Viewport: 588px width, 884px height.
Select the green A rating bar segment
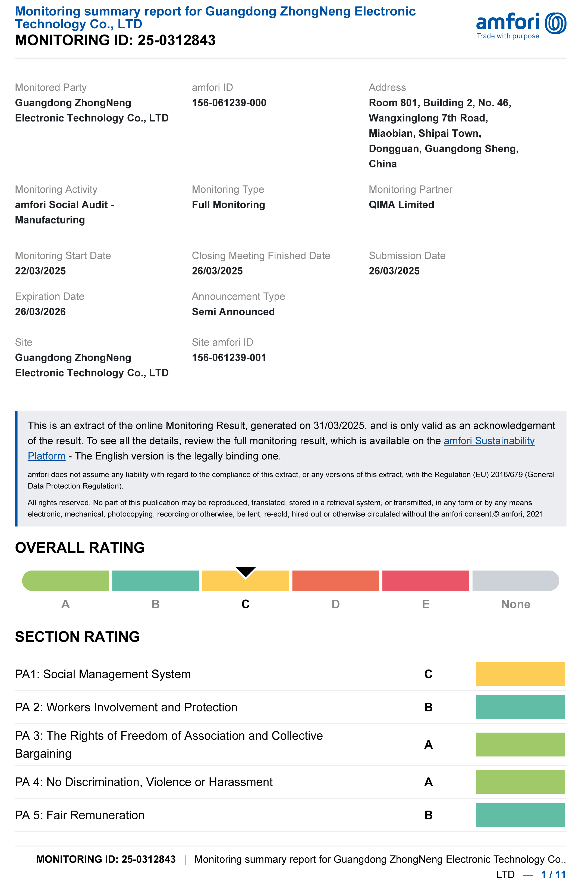coord(66,580)
